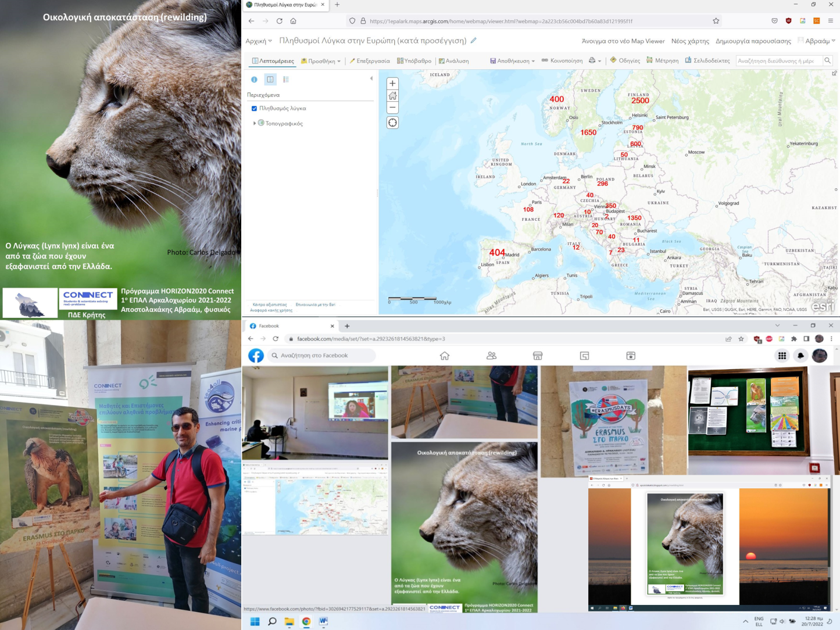
Task: Click Αναφορά κακής χρήσης link
Action: pos(271,310)
